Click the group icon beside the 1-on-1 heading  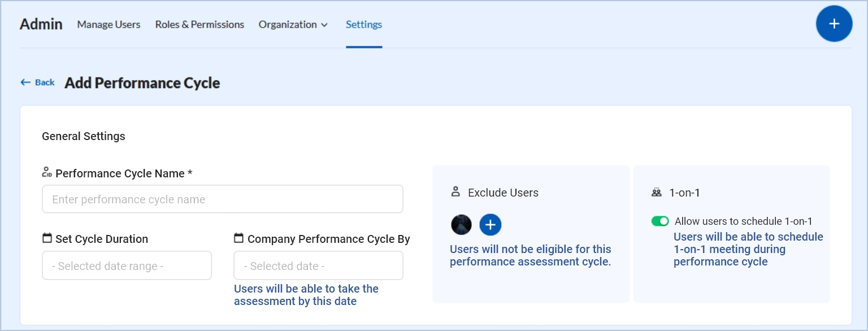click(656, 193)
